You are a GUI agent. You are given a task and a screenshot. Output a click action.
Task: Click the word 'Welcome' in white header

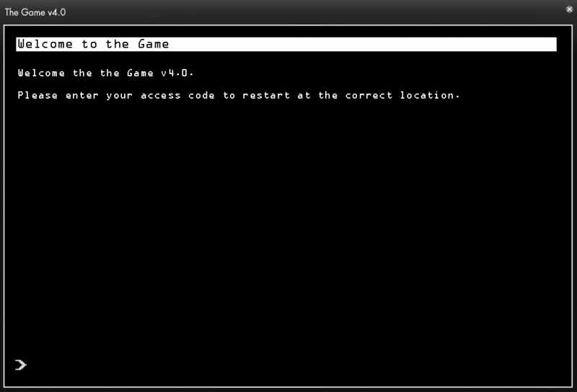click(45, 44)
